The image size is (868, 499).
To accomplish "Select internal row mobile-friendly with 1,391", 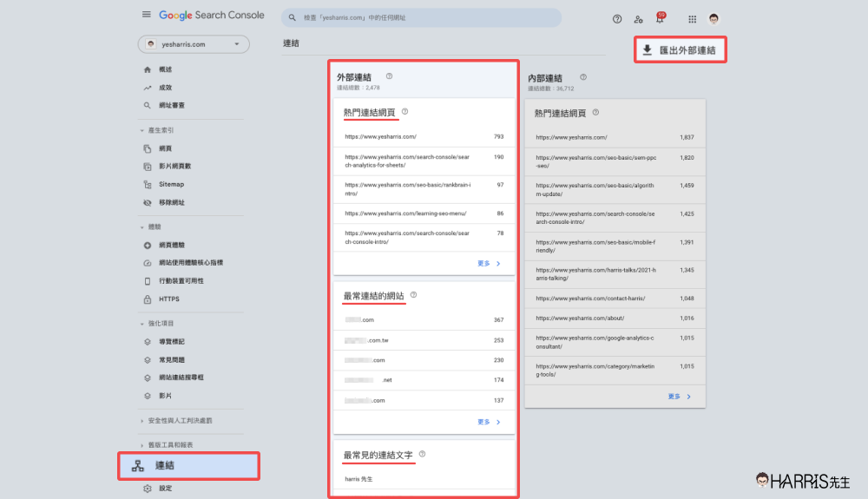I will 615,246.
